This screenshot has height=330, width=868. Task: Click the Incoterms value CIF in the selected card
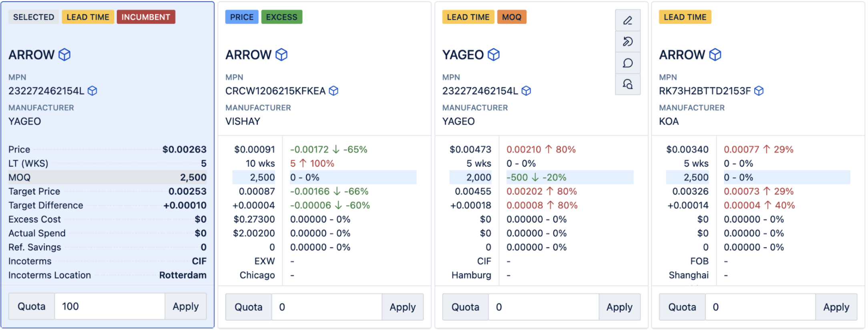(x=199, y=261)
